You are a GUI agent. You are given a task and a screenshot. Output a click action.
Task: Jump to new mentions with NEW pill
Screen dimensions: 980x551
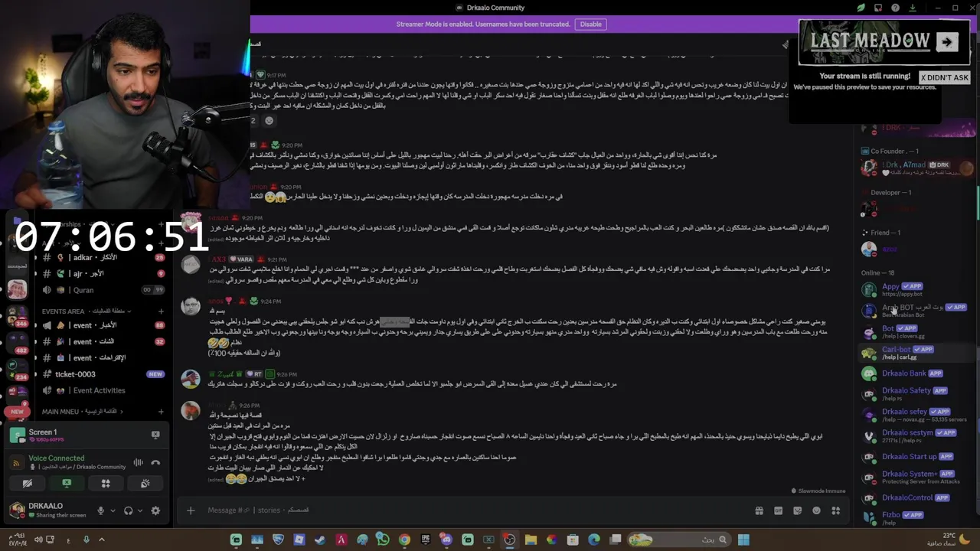17,412
